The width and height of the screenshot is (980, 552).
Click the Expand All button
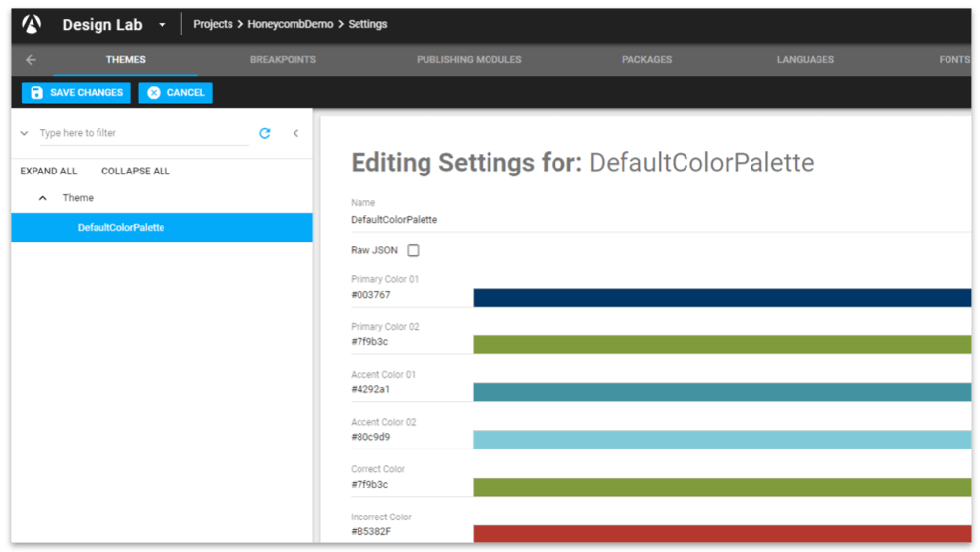tap(48, 171)
